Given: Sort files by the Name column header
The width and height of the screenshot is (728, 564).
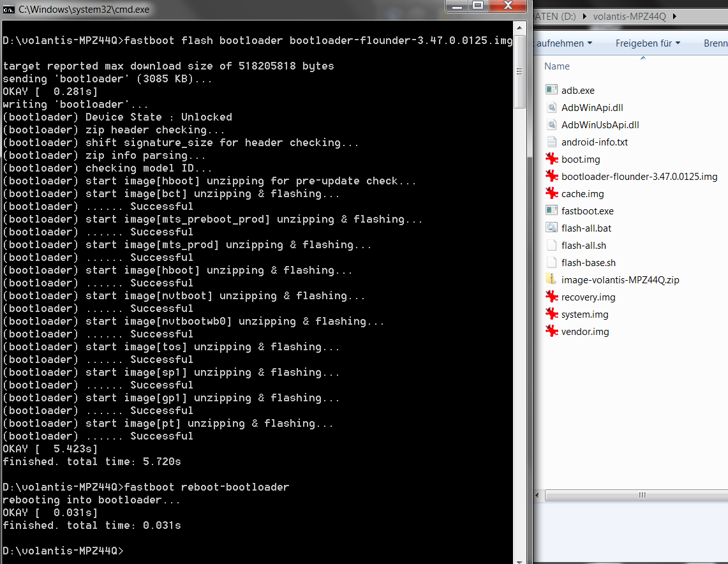Looking at the screenshot, I should point(557,66).
